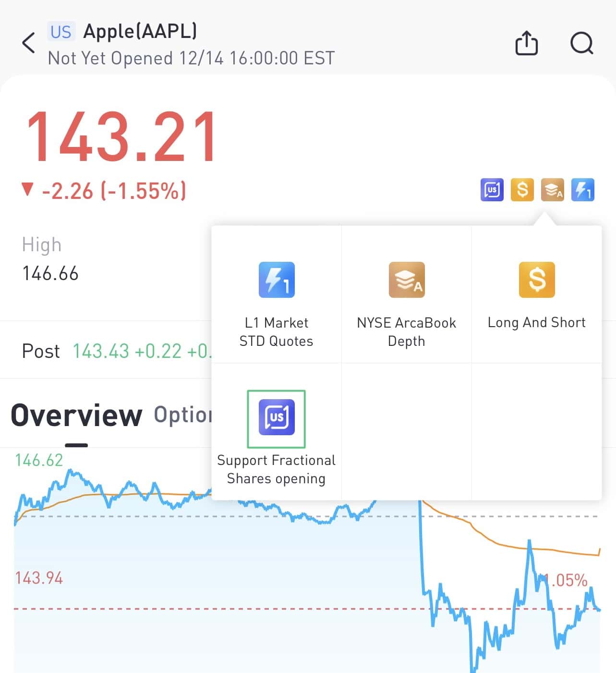The image size is (616, 673).
Task: Select the NYSE ArcaBook Depth icon
Action: coord(407,280)
